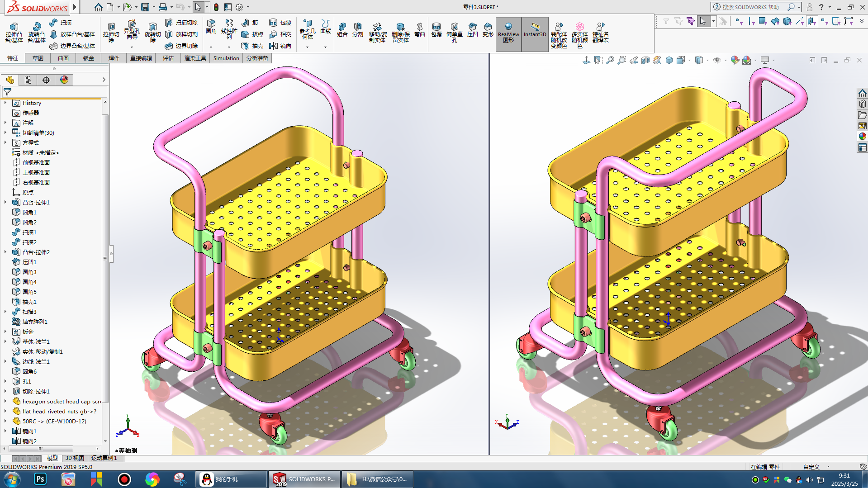The image size is (868, 488).
Task: Open the DisplayManager appearance tab
Action: pyautogui.click(x=64, y=80)
